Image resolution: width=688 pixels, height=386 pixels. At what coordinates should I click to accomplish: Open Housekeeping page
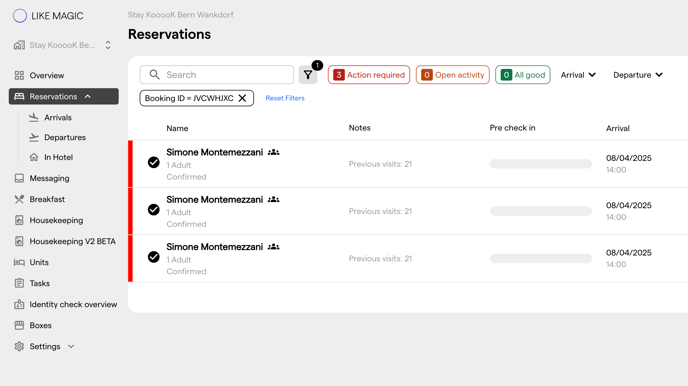56,220
